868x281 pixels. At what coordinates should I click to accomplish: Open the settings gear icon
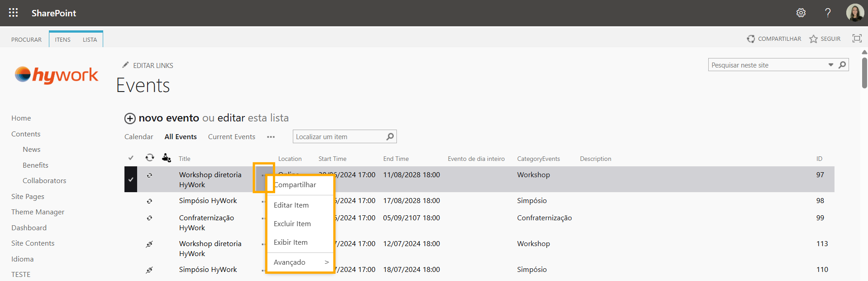[x=801, y=13]
